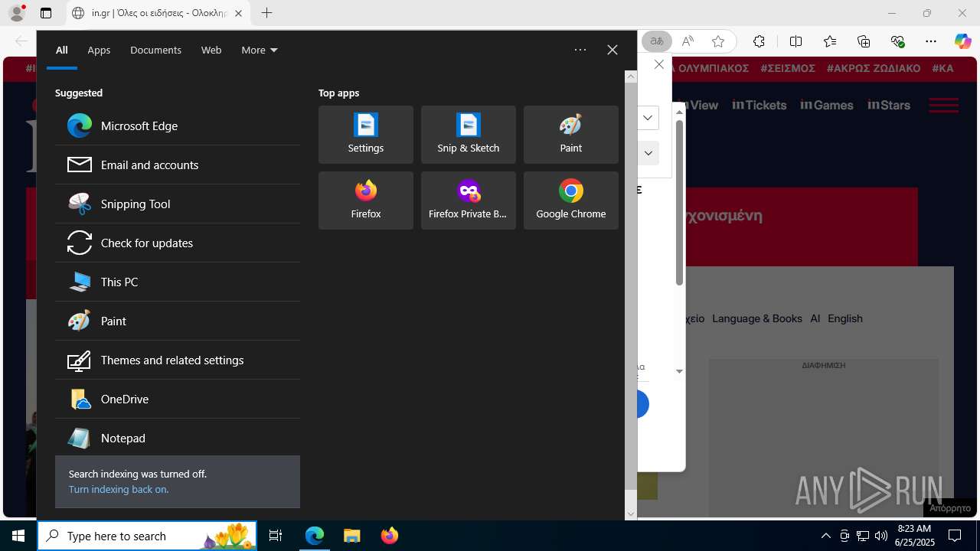This screenshot has height=551, width=980.
Task: Open File Explorer from the taskbar
Action: [x=351, y=536]
